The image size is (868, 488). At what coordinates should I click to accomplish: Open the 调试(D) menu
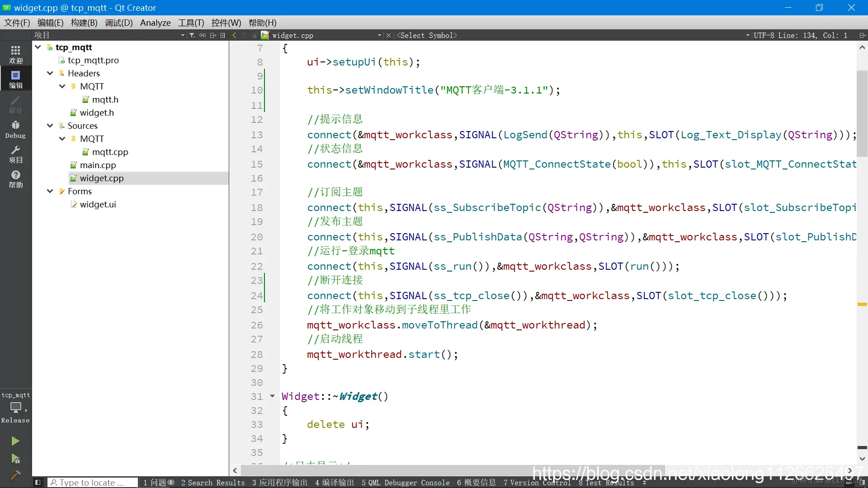pos(118,23)
